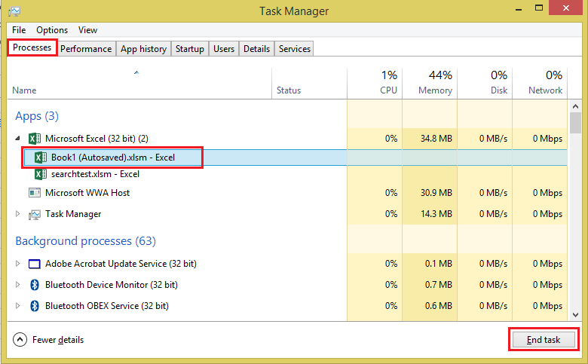The image size is (588, 364).
Task: Click the Microsoft WWA Host icon
Action: [x=35, y=193]
